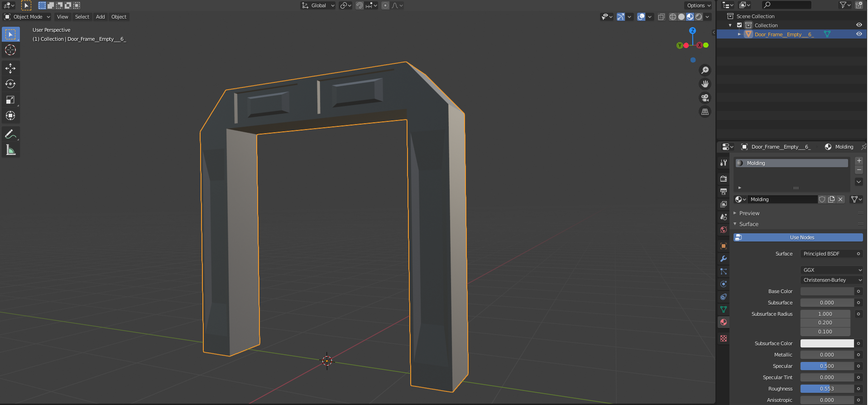The height and width of the screenshot is (405, 868).
Task: Collapse the Surface panel
Action: [748, 224]
